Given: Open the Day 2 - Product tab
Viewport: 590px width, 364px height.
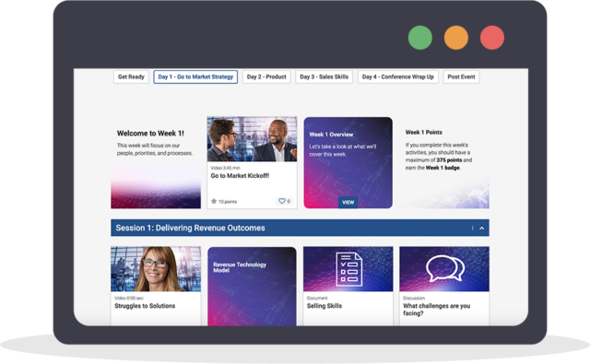Looking at the screenshot, I should (x=266, y=76).
